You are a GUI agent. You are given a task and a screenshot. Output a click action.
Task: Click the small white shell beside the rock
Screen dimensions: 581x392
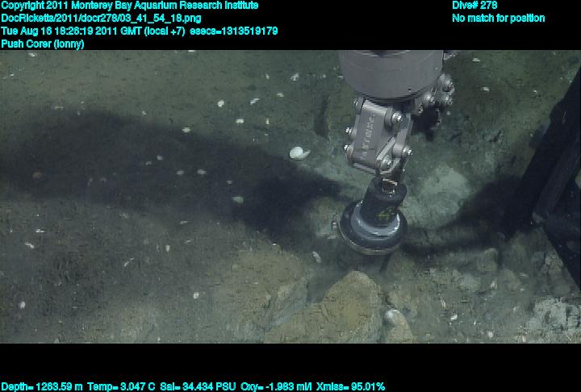click(392, 317)
